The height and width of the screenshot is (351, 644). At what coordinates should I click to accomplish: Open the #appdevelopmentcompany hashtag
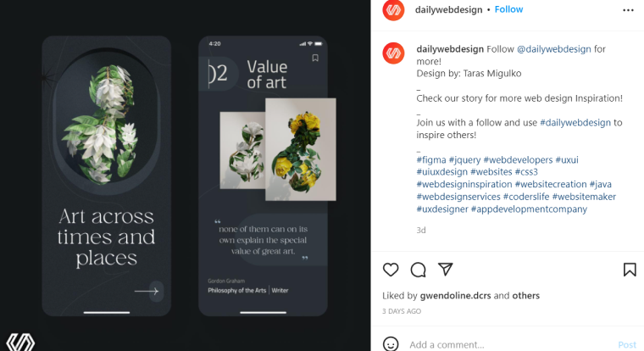coord(529,209)
